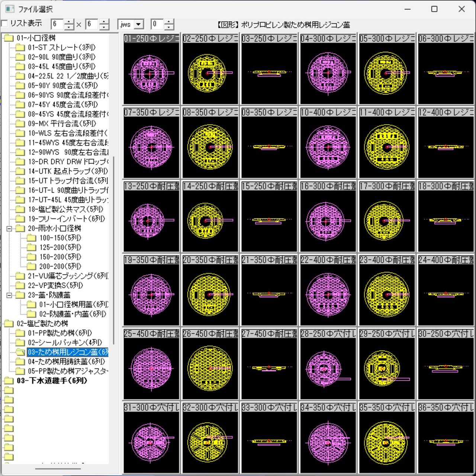Click folder icon beside 03-下水道継手(6列)

pyautogui.click(x=8, y=381)
